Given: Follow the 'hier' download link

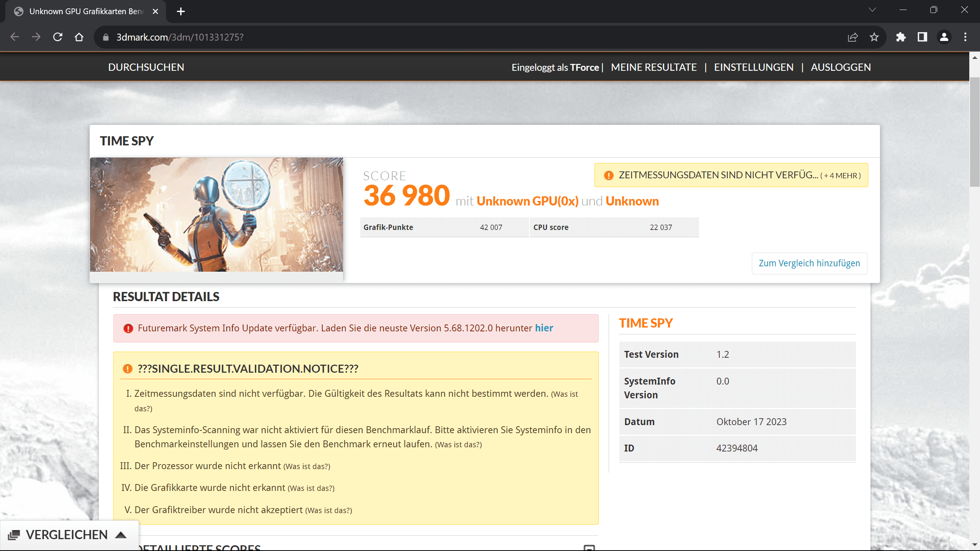Looking at the screenshot, I should click(x=544, y=328).
